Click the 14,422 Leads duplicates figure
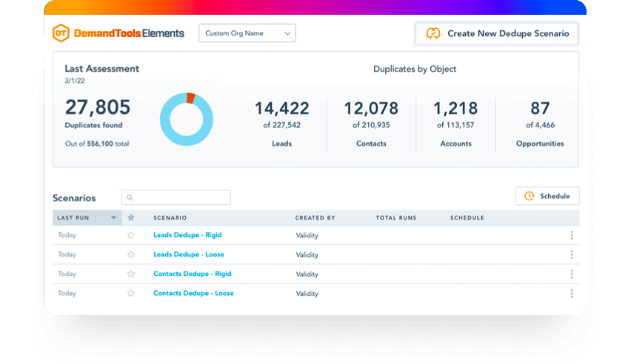This screenshot has height=364, width=631. click(x=281, y=108)
